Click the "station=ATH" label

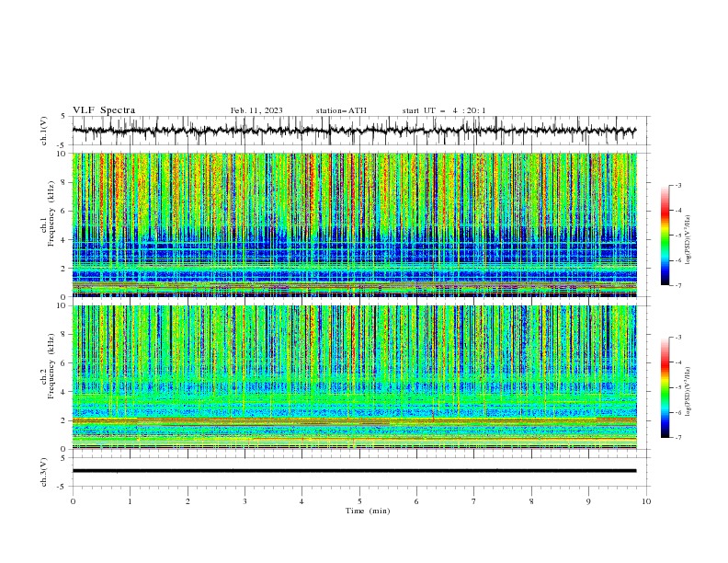pos(341,110)
